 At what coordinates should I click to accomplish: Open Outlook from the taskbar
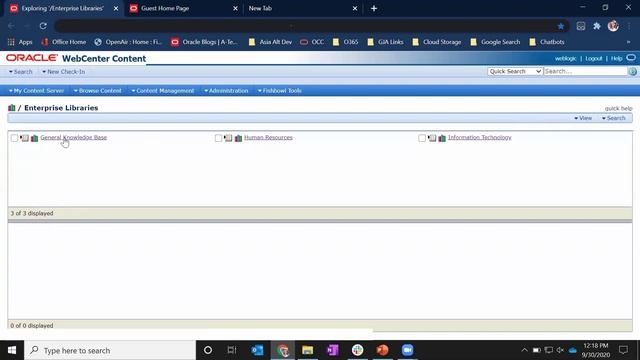coord(258,350)
